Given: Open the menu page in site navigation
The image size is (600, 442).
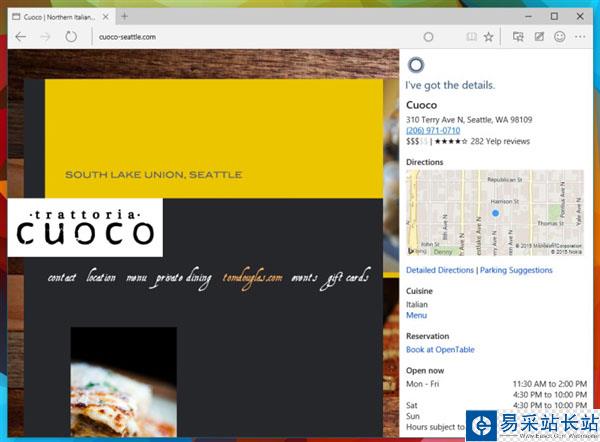Looking at the screenshot, I should coord(137,278).
